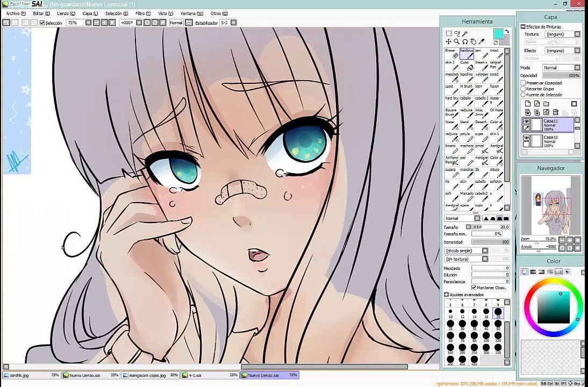Choose the rectangular selection tool
This screenshot has width=588, height=387.
[449, 33]
